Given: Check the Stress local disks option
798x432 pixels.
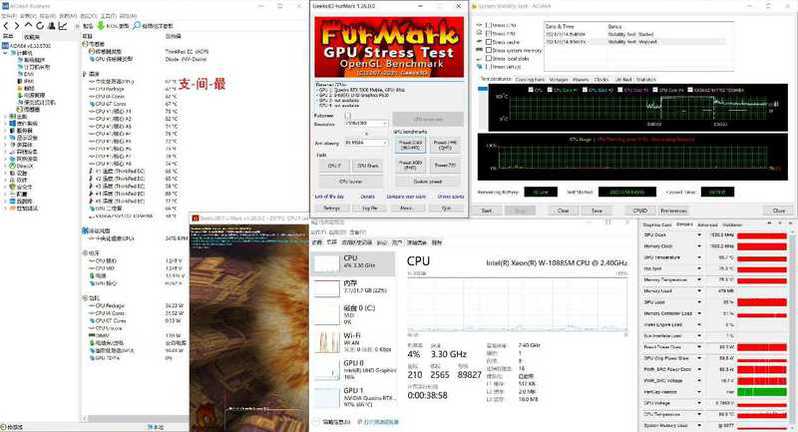Looking at the screenshot, I should [488, 59].
